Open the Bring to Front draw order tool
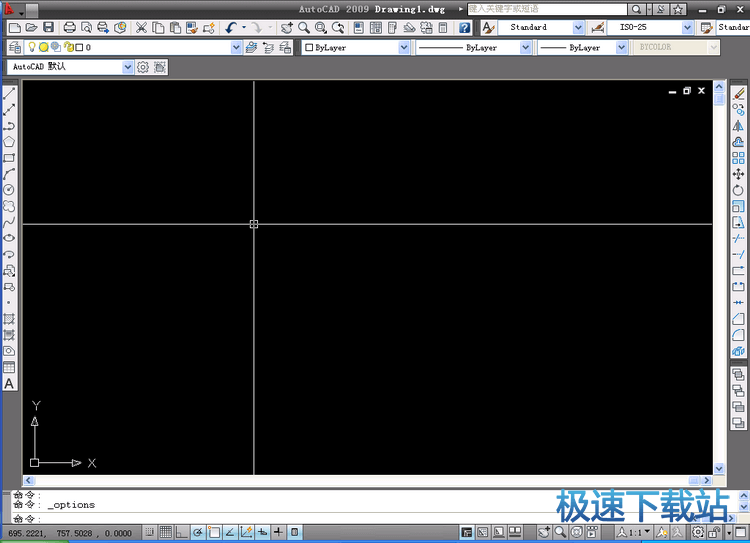This screenshot has width=750, height=543. click(x=739, y=375)
